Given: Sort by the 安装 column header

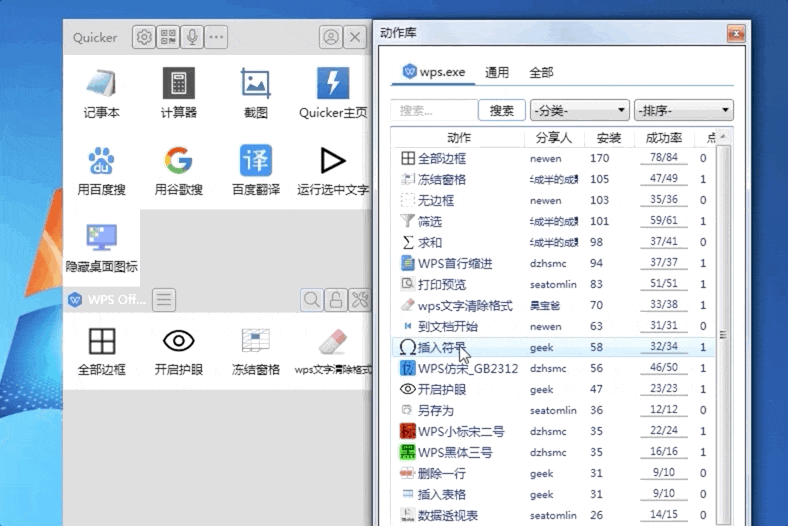Looking at the screenshot, I should point(609,138).
